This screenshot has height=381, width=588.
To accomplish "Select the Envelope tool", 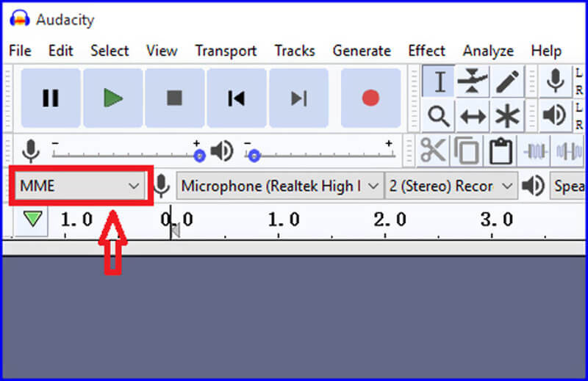I will 473,82.
